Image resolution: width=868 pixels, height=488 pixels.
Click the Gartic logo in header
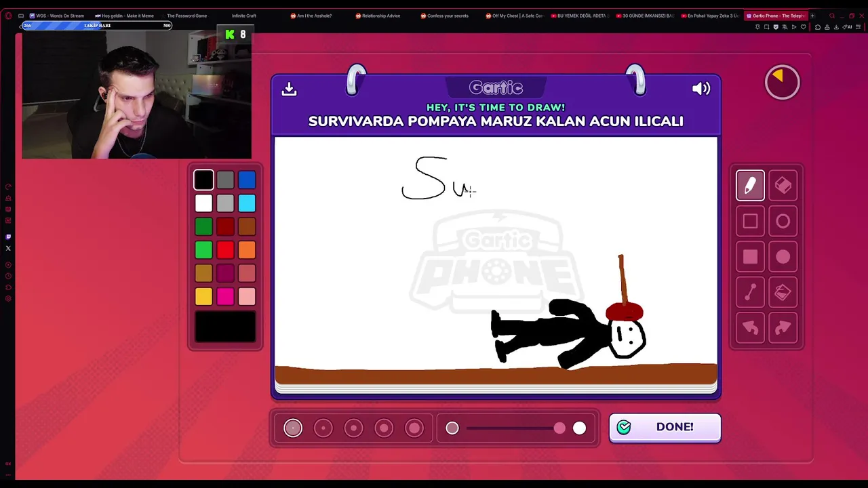[496, 88]
